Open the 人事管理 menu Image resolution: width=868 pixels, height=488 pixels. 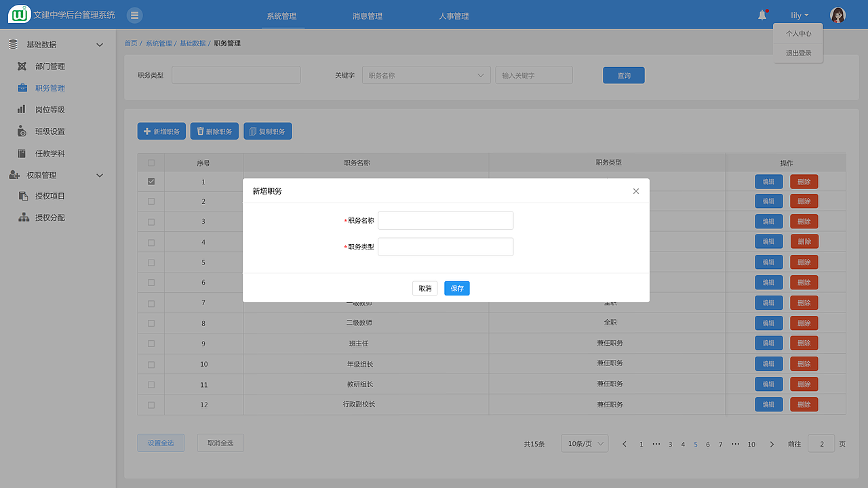coord(452,15)
